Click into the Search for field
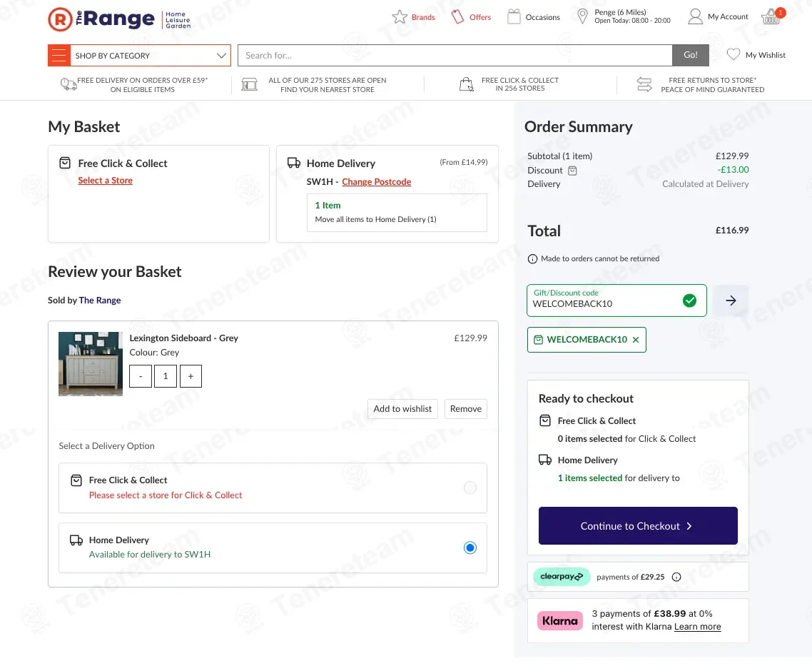 point(455,56)
